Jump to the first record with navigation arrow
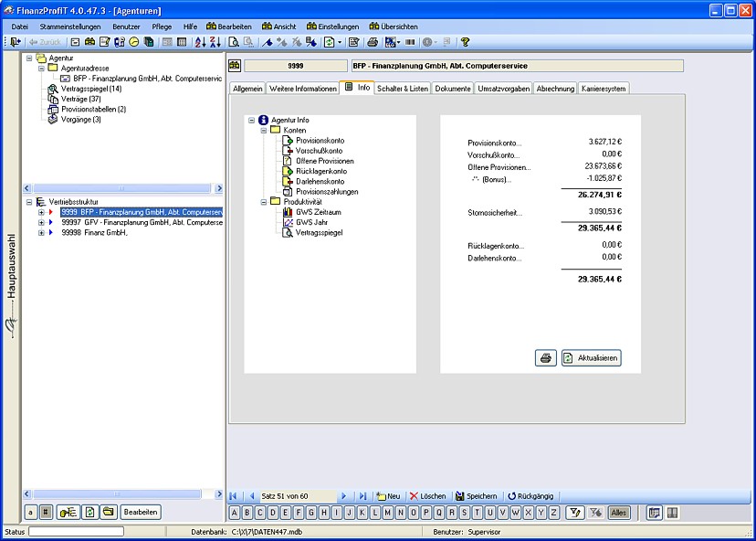Image resolution: width=756 pixels, height=541 pixels. click(234, 496)
